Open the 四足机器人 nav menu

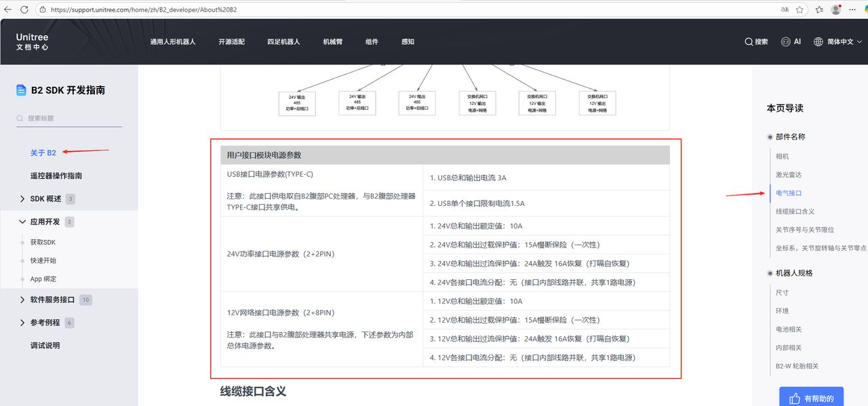pos(283,42)
